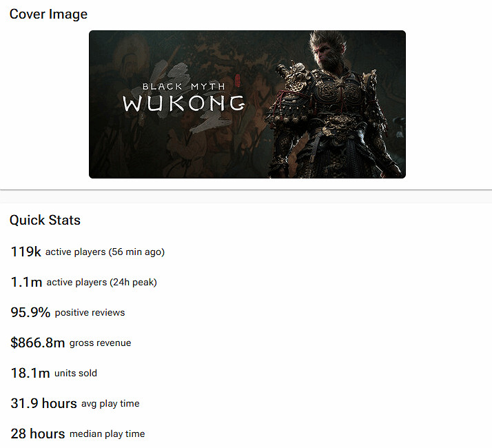Image resolution: width=492 pixels, height=448 pixels.
Task: Click the Quick Stats heading
Action: click(45, 220)
